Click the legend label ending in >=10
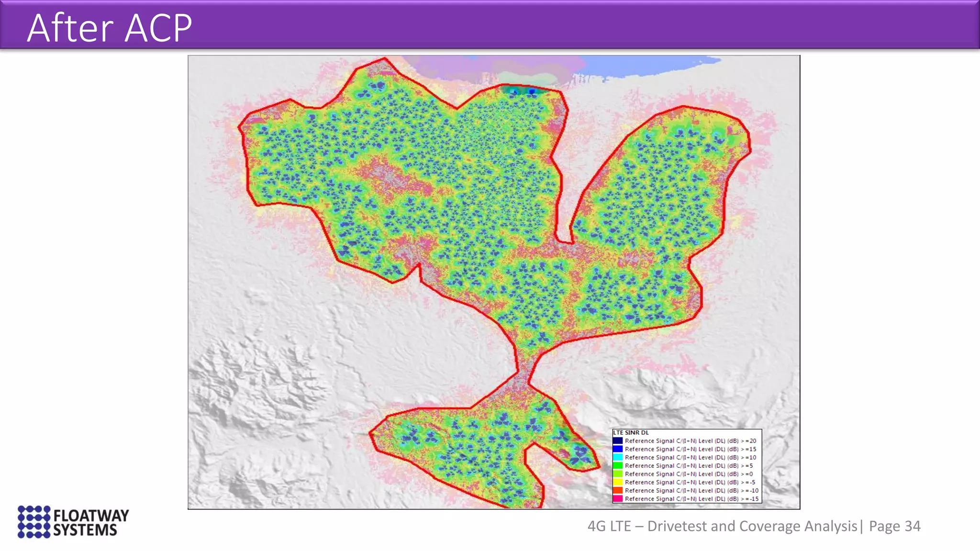 [690, 457]
